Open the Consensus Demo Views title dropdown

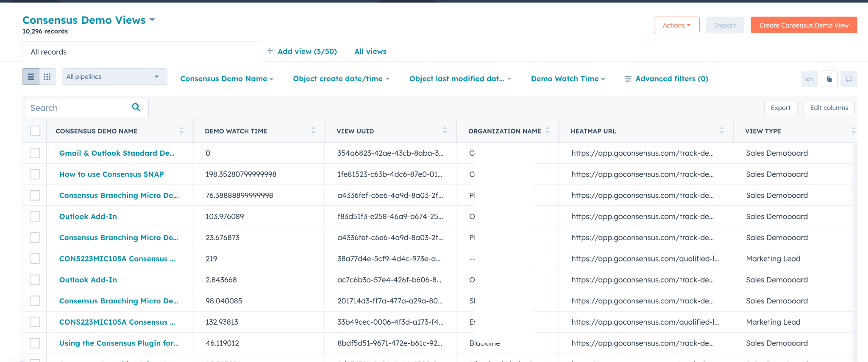click(x=89, y=20)
